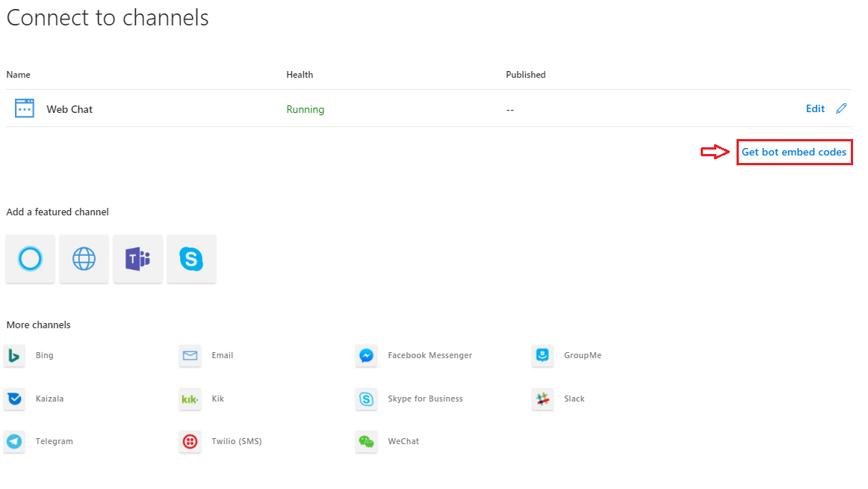This screenshot has height=489, width=868.
Task: Open the Facebook Messenger channel icon
Action: coord(366,356)
